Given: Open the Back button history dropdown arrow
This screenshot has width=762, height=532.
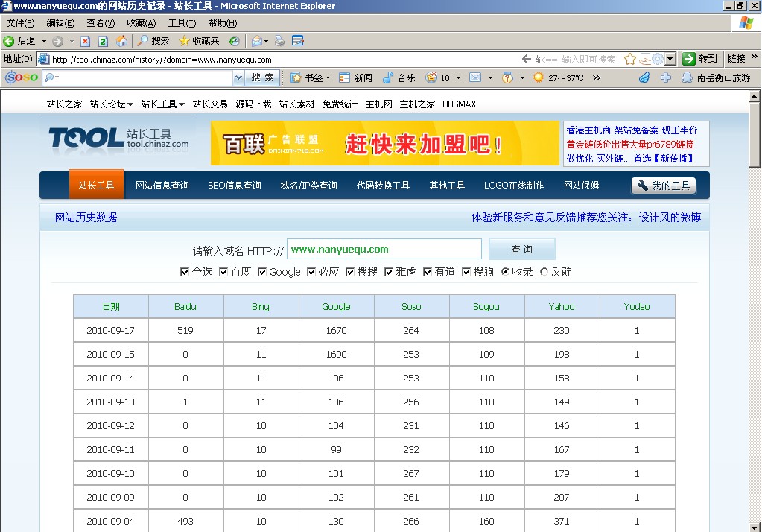Looking at the screenshot, I should pyautogui.click(x=44, y=41).
